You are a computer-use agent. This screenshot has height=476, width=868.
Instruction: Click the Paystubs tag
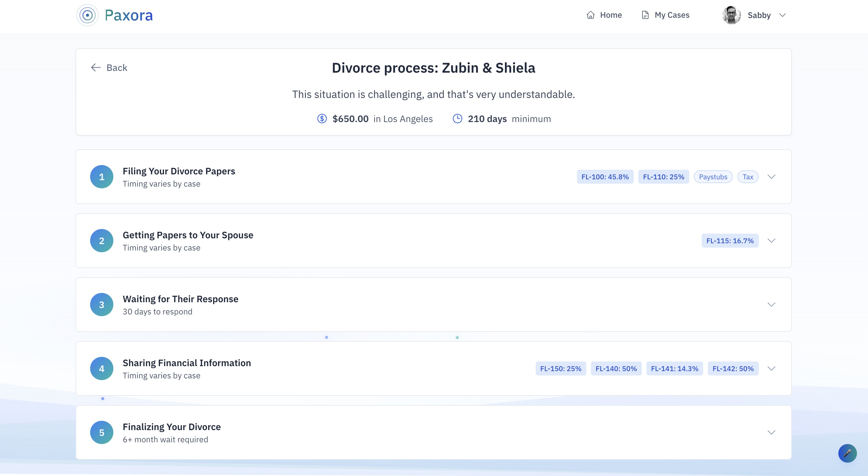click(x=713, y=177)
